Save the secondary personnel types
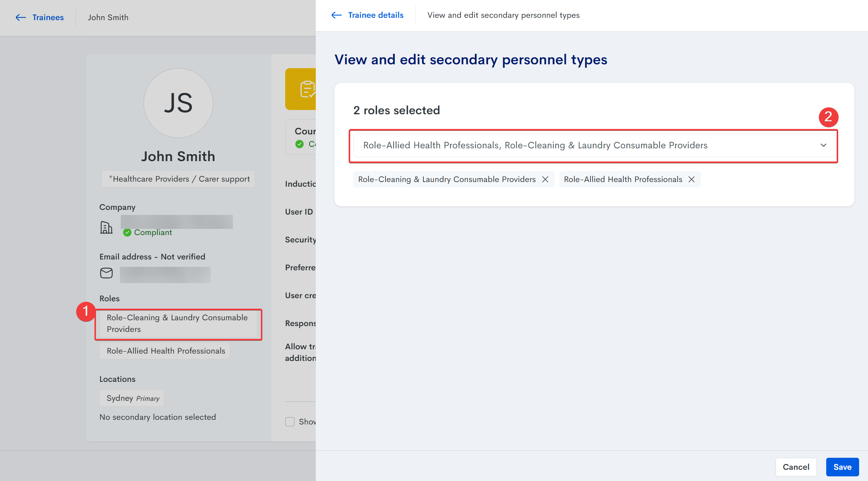The image size is (868, 481). coord(842,467)
